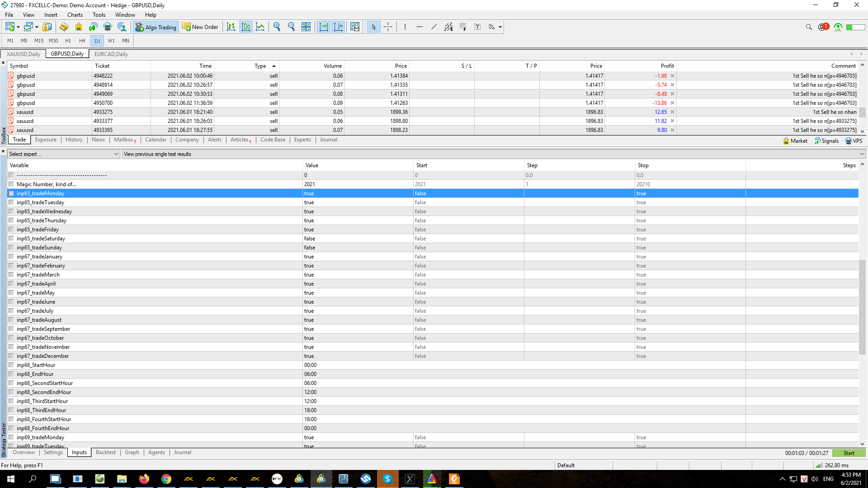Check the inp67_tradeJune checkbox
The height and width of the screenshot is (488, 868).
click(x=11, y=302)
